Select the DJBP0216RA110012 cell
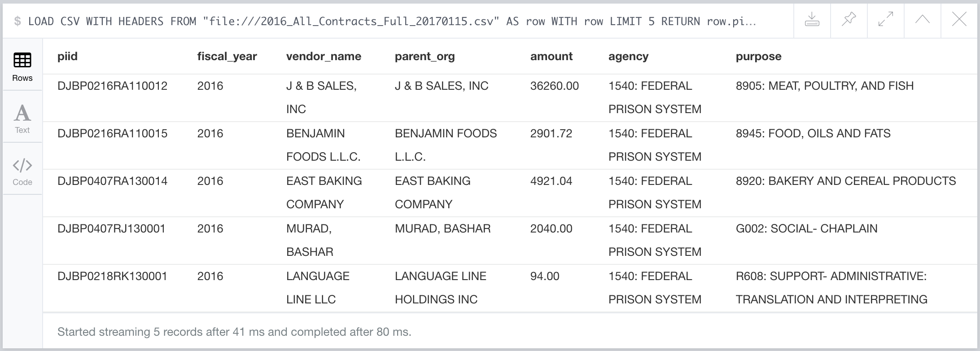Image resolution: width=980 pixels, height=351 pixels. (112, 86)
